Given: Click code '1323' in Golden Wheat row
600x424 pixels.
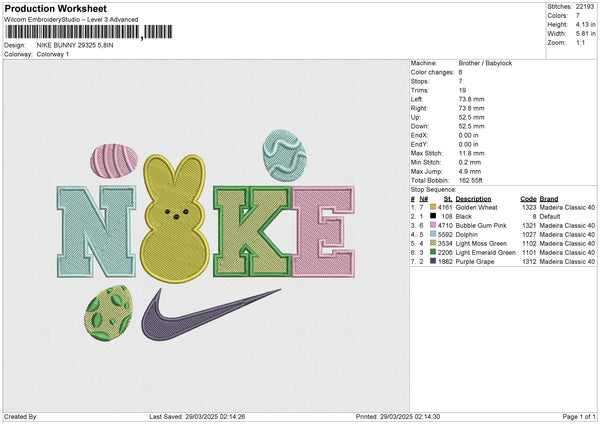Looking at the screenshot, I should click(x=529, y=207).
